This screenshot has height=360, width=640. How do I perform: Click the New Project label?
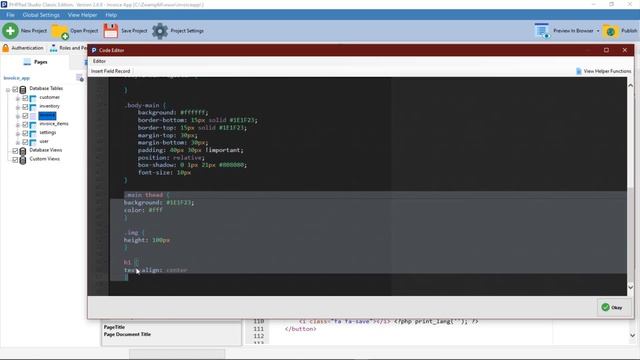click(x=34, y=31)
